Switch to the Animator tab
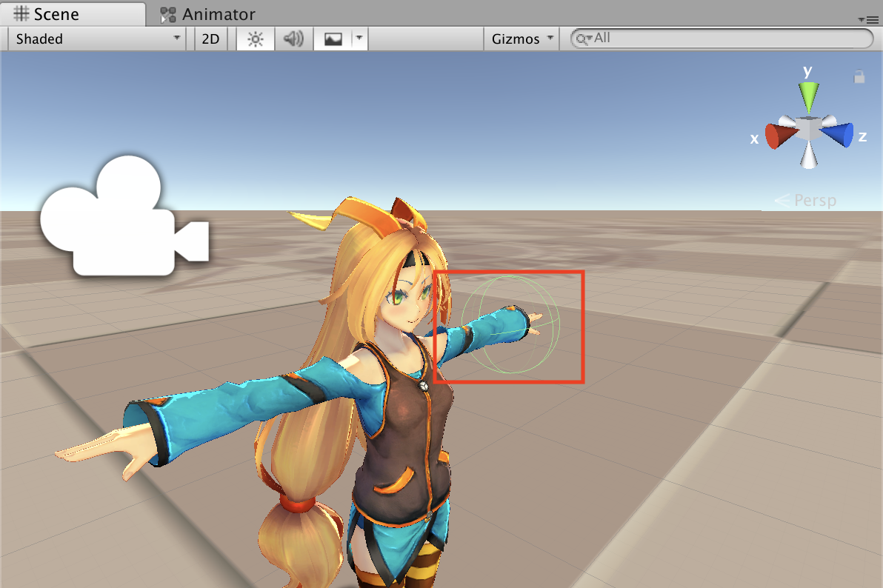883x588 pixels. [x=208, y=14]
